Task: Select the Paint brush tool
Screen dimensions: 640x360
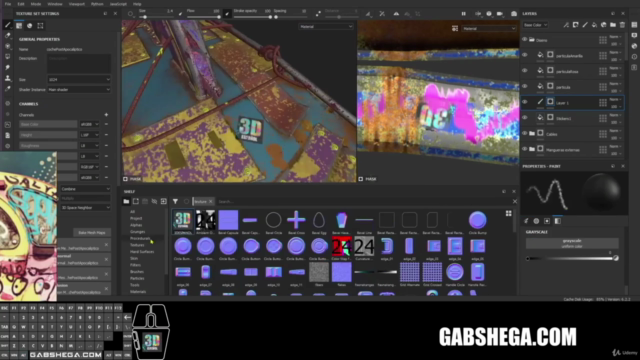Action: tap(7, 25)
